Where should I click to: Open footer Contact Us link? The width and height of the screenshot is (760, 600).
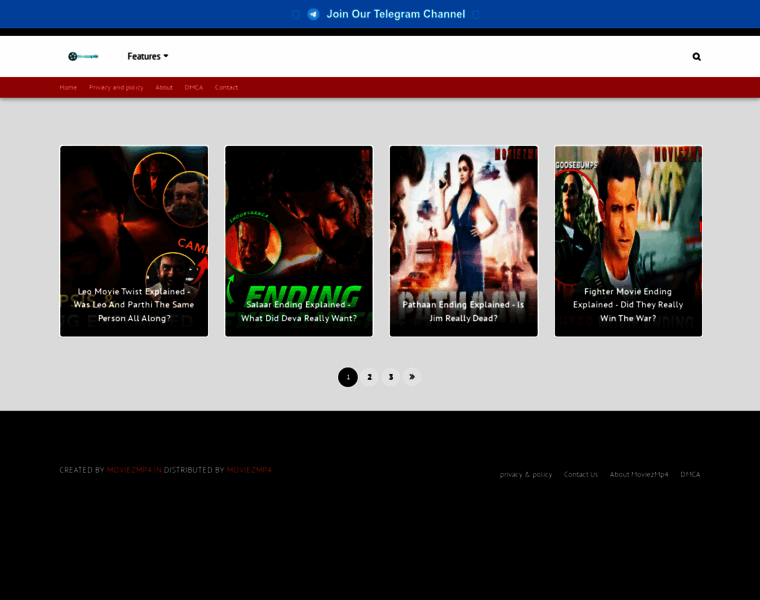[581, 474]
